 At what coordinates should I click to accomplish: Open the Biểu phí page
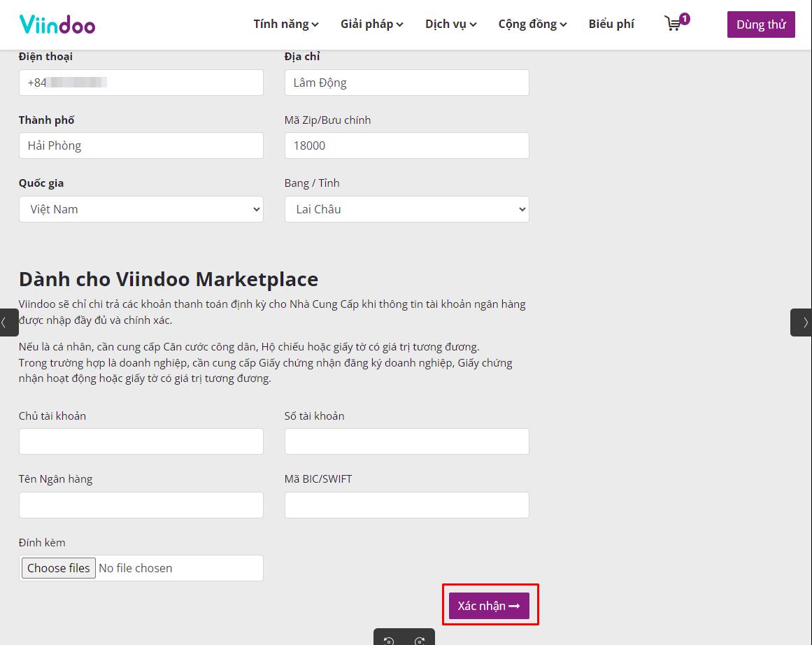click(611, 24)
